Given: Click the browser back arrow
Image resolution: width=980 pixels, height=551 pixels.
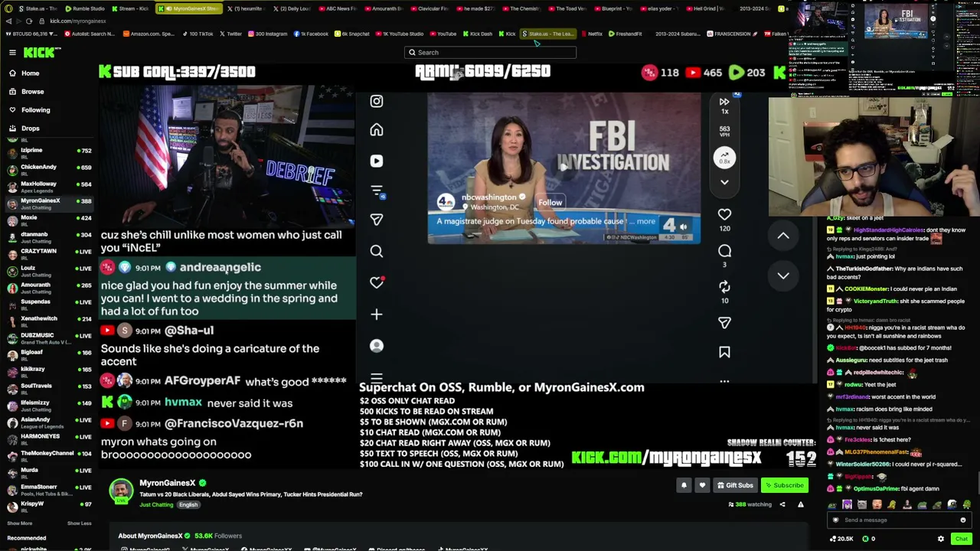Looking at the screenshot, I should pyautogui.click(x=8, y=21).
